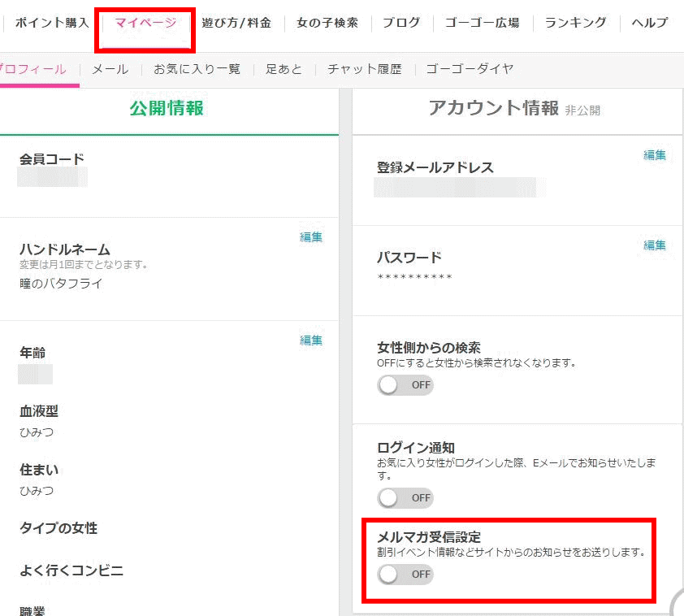Image resolution: width=684 pixels, height=616 pixels.
Task: View the チャット履歴 tab
Action: 364,69
